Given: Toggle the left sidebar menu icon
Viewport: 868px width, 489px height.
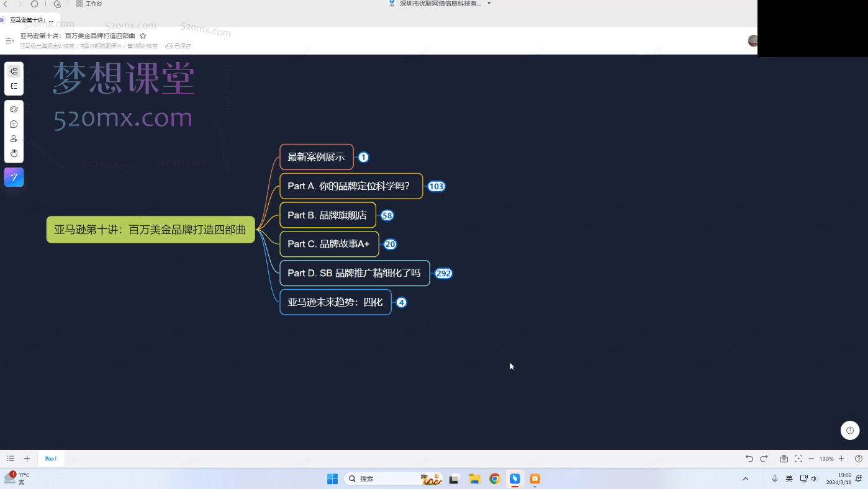Looking at the screenshot, I should click(9, 41).
